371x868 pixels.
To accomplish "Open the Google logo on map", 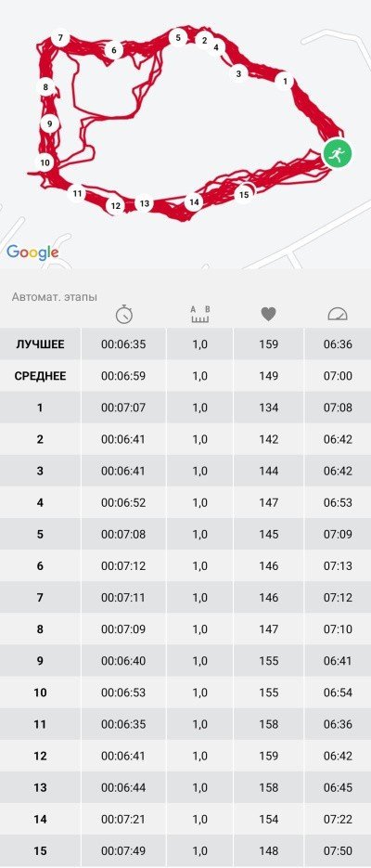I will click(x=32, y=253).
